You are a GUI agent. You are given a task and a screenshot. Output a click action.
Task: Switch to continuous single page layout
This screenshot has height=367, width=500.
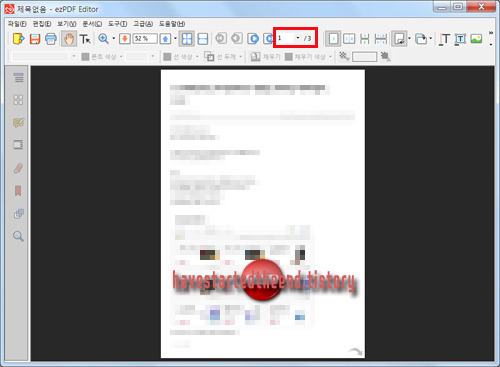pyautogui.click(x=365, y=39)
